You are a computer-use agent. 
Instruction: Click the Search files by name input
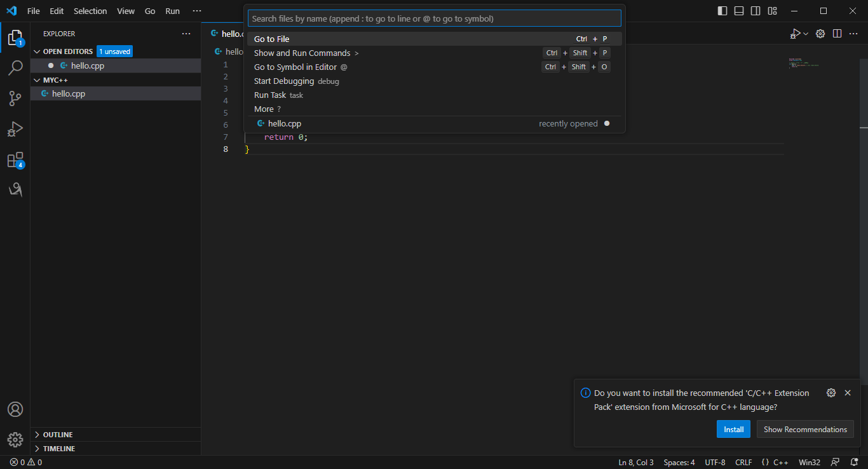tap(434, 18)
